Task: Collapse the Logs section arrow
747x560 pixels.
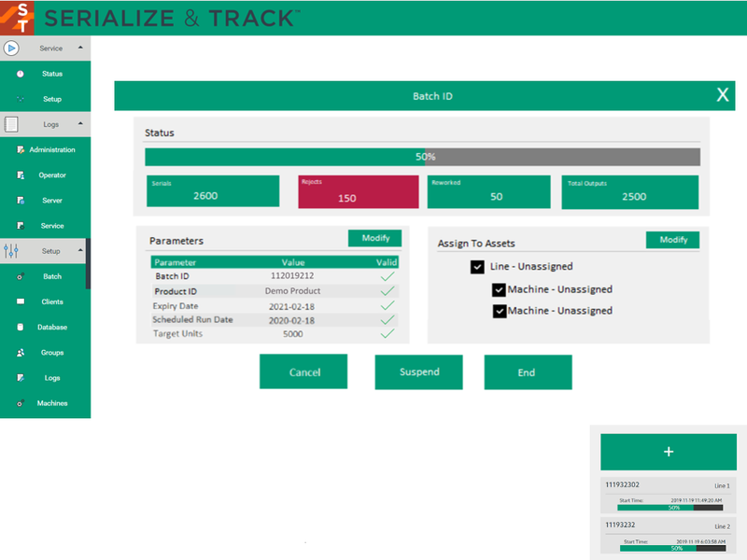Action: 80,124
